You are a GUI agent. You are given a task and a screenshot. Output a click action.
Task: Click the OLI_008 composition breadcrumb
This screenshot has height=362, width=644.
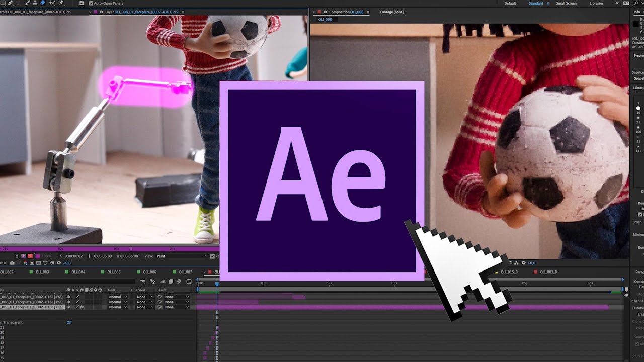[325, 19]
